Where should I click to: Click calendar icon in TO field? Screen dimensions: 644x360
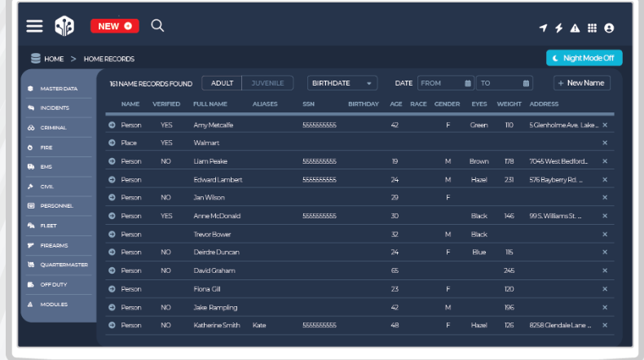coord(526,83)
